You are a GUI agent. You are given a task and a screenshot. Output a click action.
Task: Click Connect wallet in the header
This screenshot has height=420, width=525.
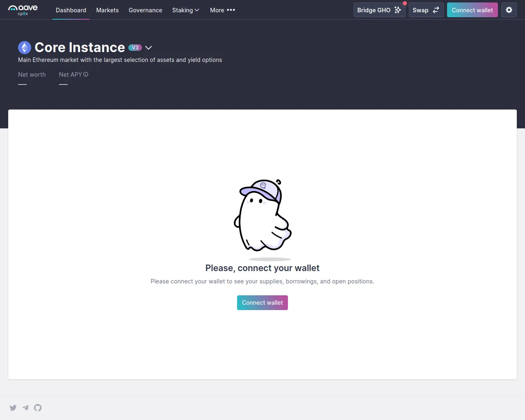tap(472, 10)
